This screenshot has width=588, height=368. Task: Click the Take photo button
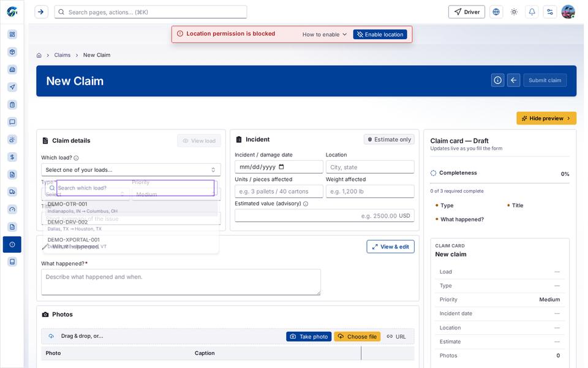click(309, 337)
